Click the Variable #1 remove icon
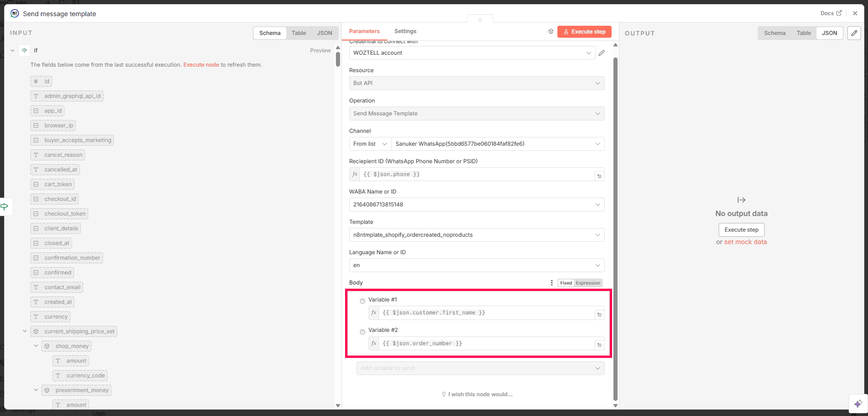This screenshot has width=868, height=416. (363, 301)
